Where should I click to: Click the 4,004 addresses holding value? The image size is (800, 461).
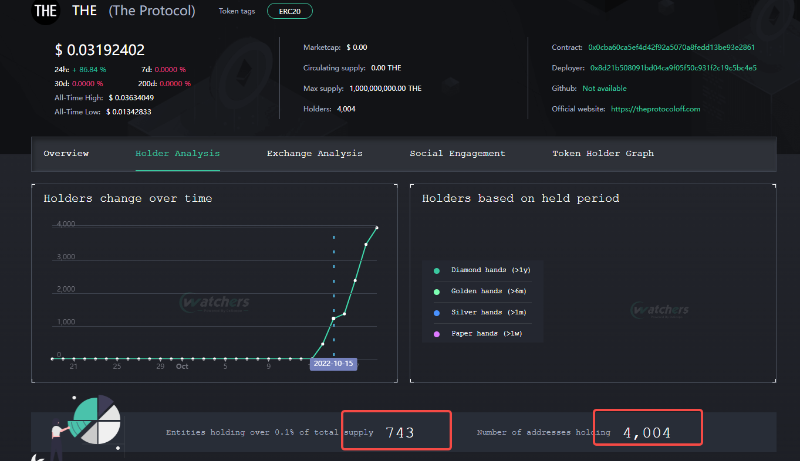(x=647, y=432)
